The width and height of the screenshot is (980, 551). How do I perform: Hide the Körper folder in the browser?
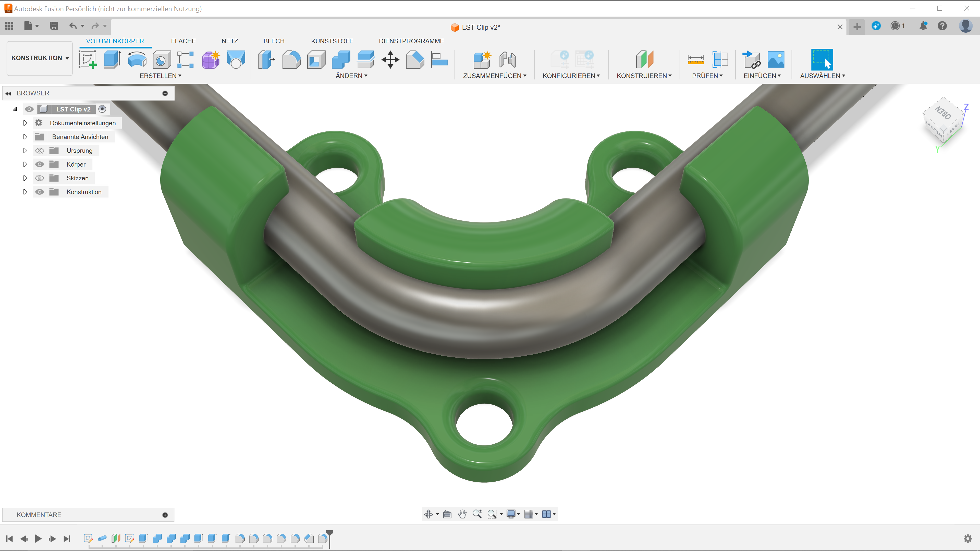[x=40, y=164]
